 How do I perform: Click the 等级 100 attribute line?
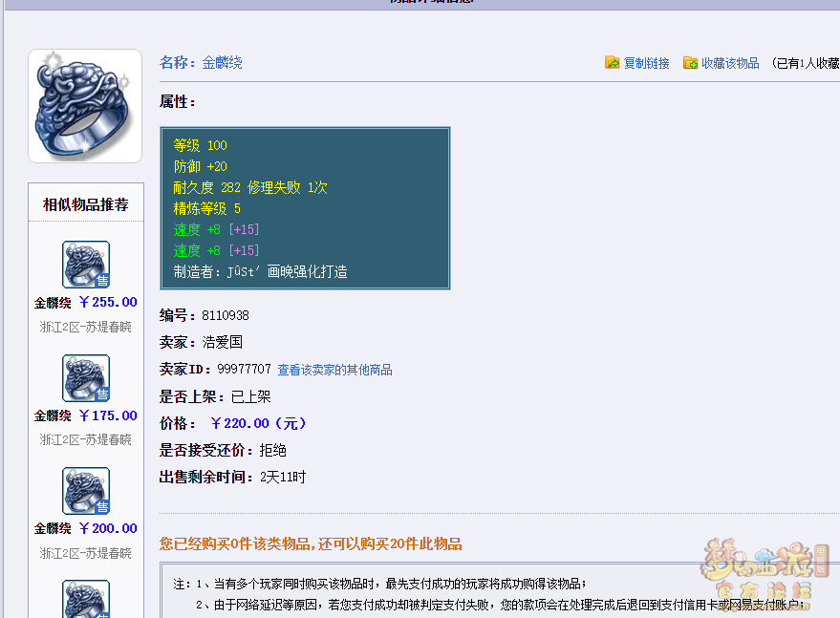(x=200, y=145)
